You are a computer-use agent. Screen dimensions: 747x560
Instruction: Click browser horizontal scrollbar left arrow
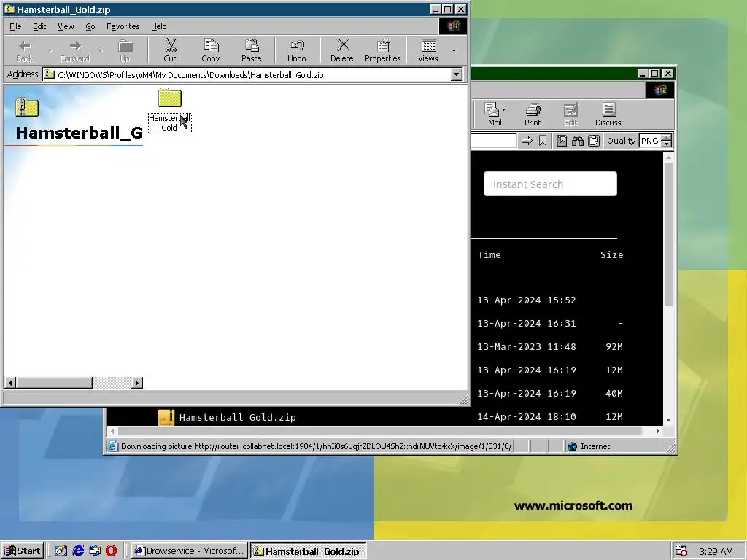coord(112,431)
